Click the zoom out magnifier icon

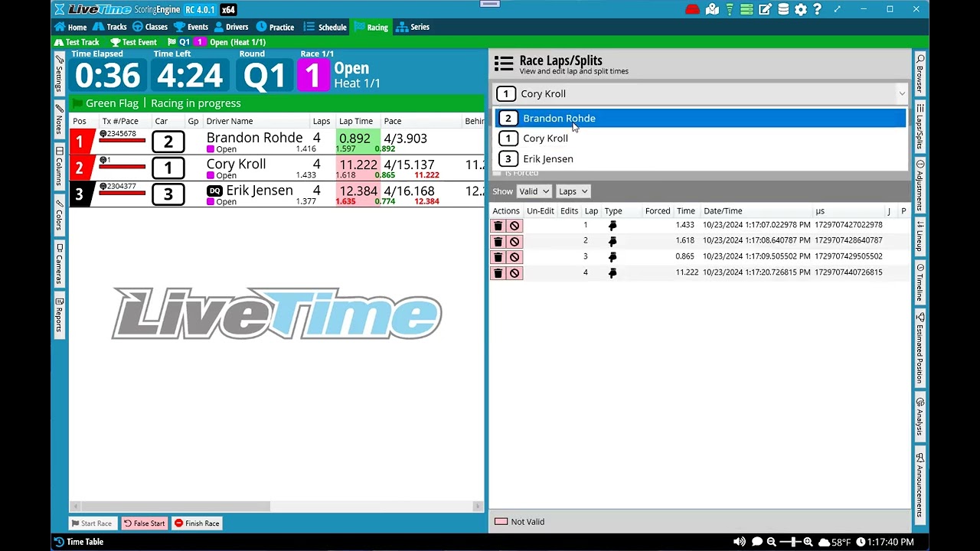pyautogui.click(x=771, y=542)
